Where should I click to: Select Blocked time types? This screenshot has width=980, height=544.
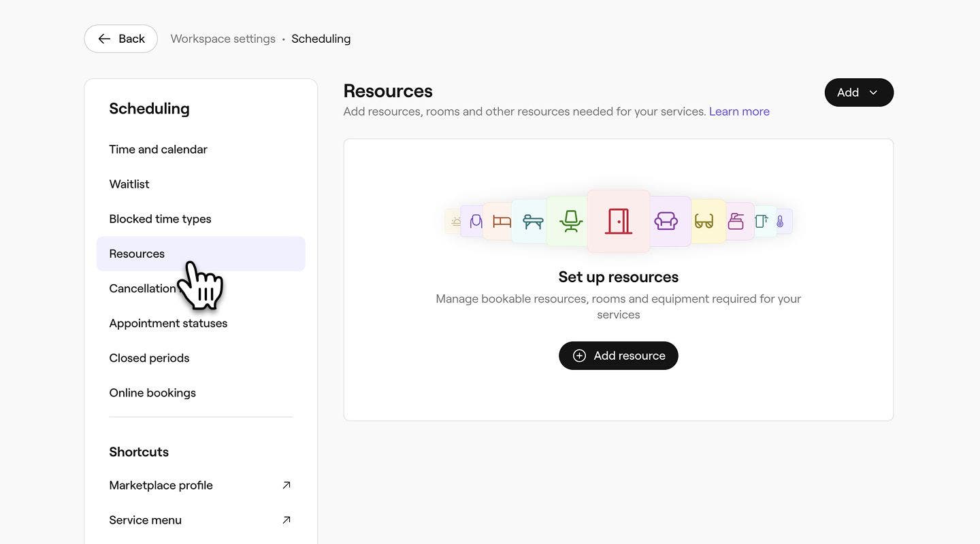point(160,218)
